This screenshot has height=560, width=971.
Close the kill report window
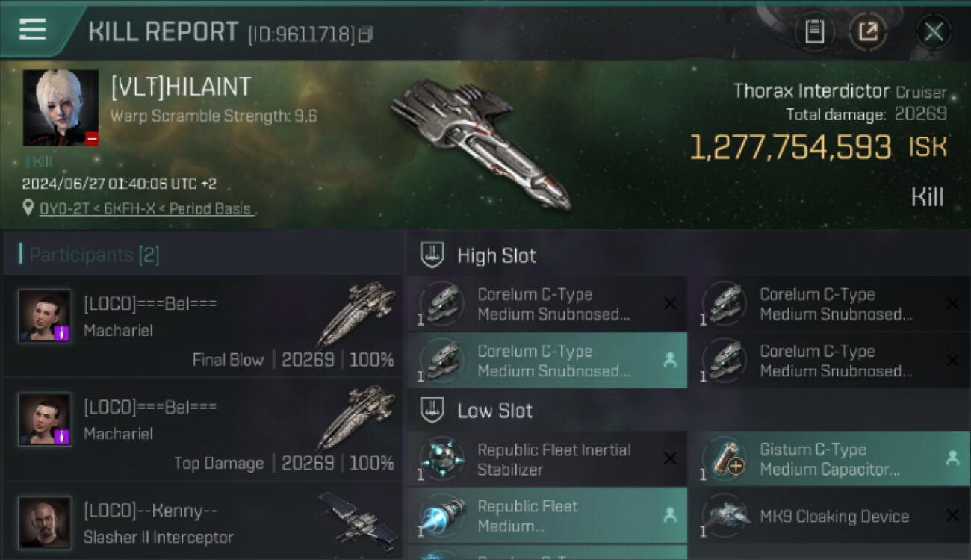pyautogui.click(x=934, y=32)
